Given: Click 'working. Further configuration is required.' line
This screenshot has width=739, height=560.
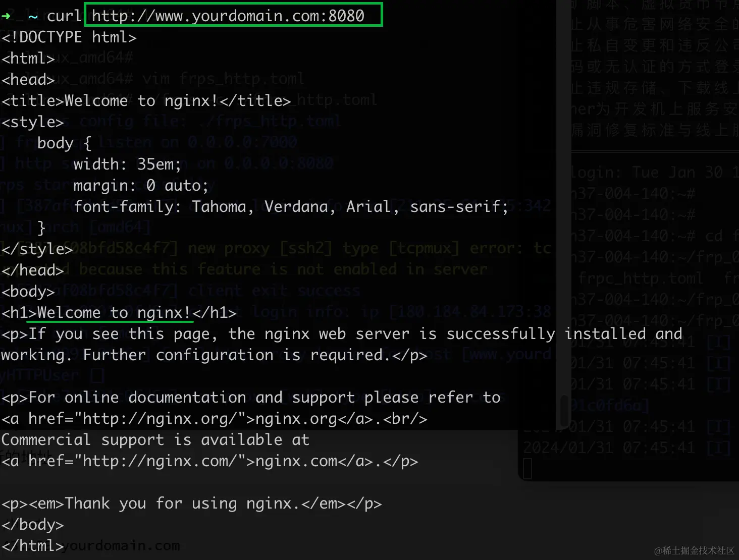Looking at the screenshot, I should (214, 355).
